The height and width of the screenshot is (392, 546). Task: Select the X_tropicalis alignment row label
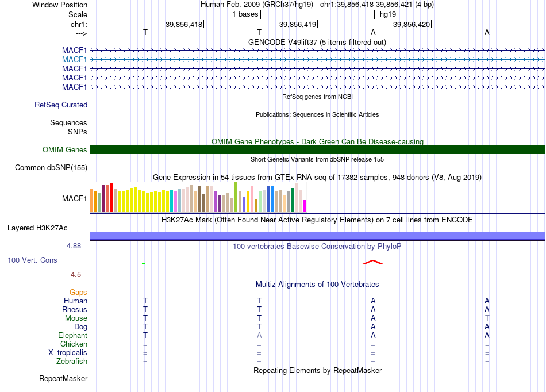pyautogui.click(x=68, y=353)
